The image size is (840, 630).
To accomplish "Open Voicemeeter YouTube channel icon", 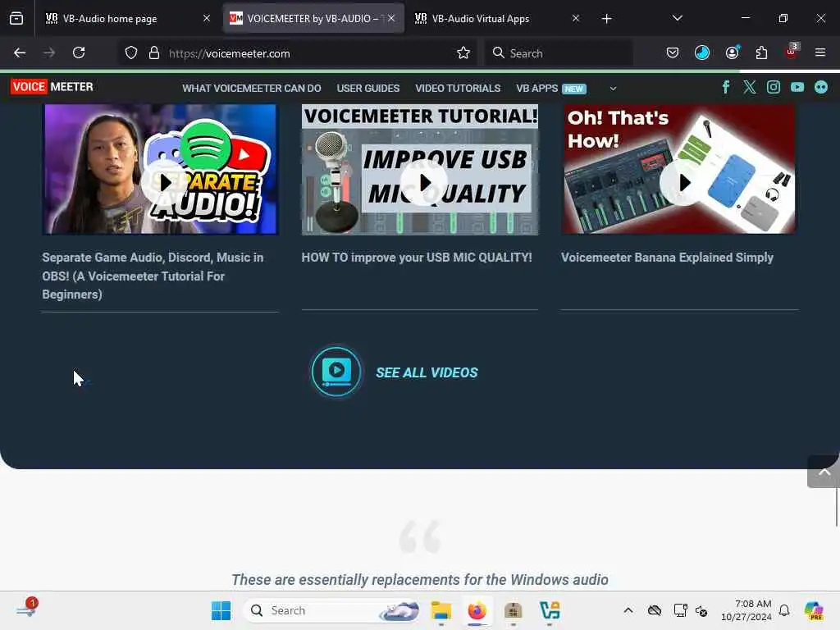I will tap(797, 87).
